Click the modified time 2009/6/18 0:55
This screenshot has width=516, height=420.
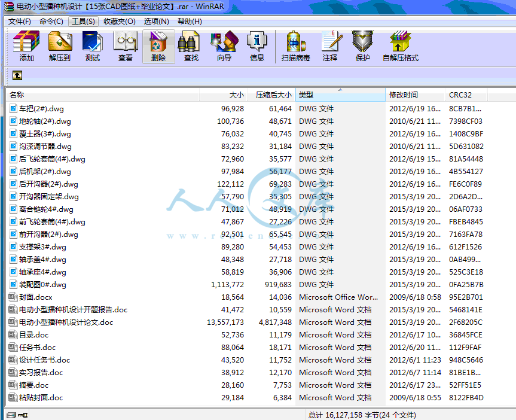(415, 397)
